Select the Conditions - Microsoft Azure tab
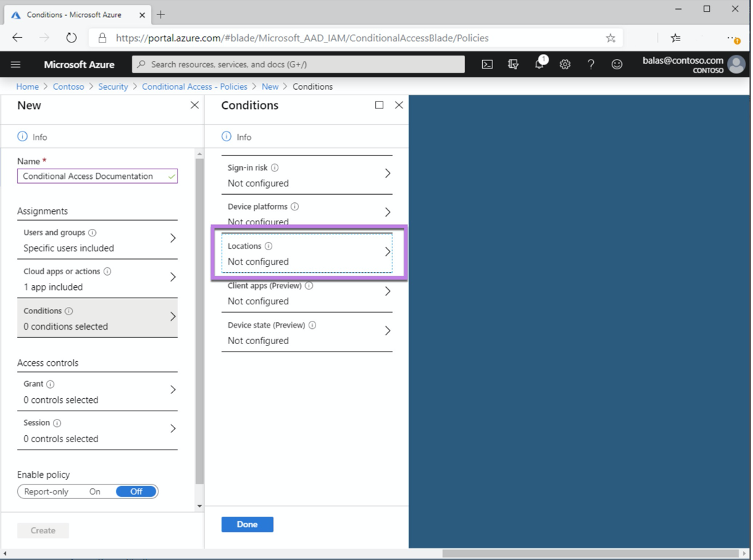Viewport: 753px width, 560px height. click(77, 14)
